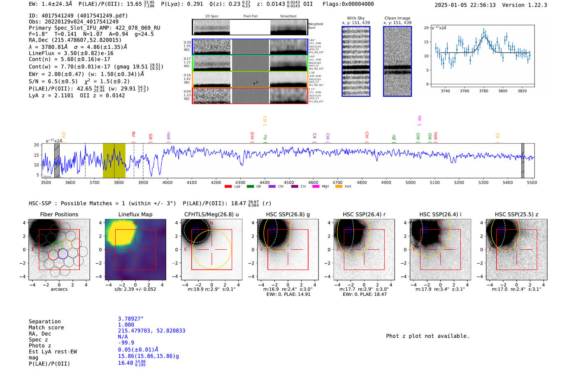Click the dark purple CIII legend swatch

click(295, 187)
